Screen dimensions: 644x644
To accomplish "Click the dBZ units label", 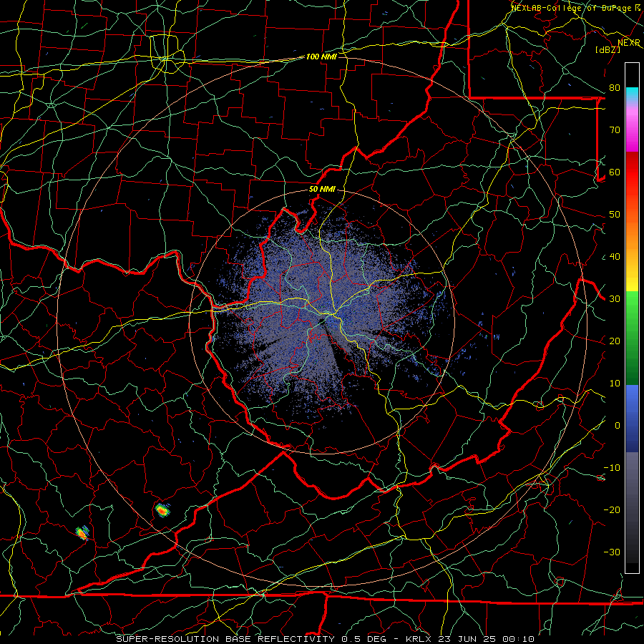I will (x=608, y=49).
